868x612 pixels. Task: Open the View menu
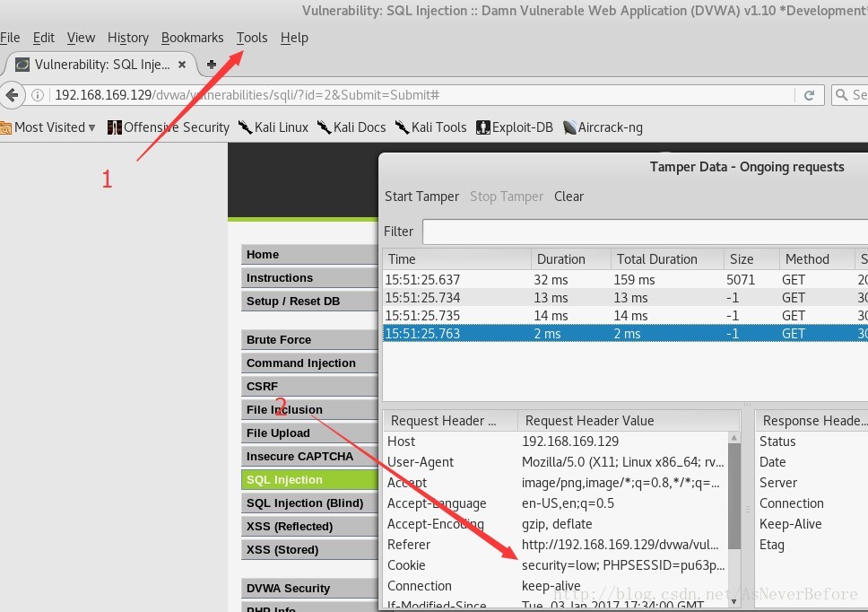point(81,38)
